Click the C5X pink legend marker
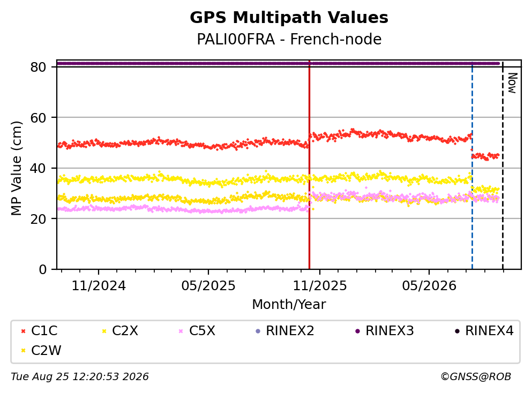 [181, 331]
